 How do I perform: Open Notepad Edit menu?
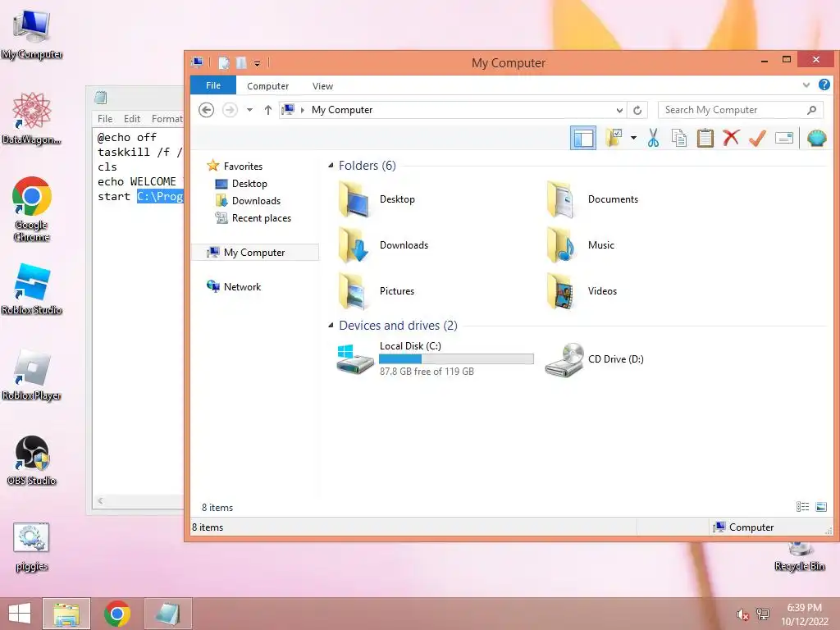coord(132,119)
